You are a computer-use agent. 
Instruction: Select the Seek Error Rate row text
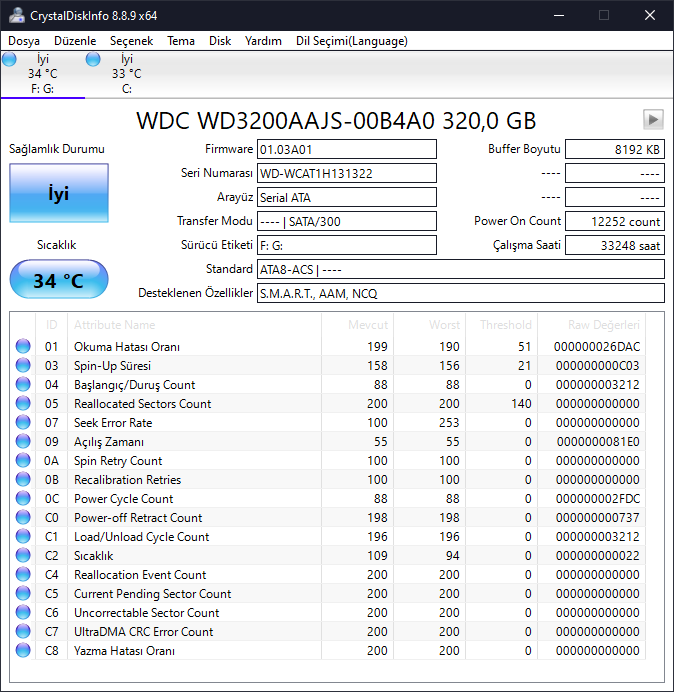point(113,422)
